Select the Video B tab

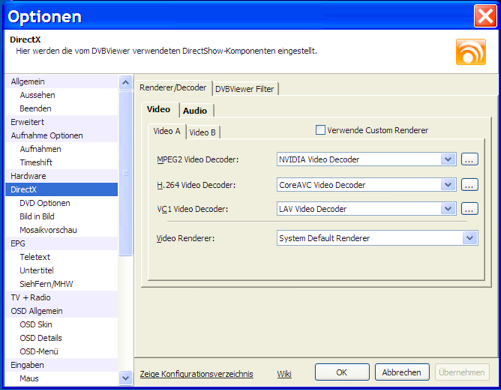(202, 132)
